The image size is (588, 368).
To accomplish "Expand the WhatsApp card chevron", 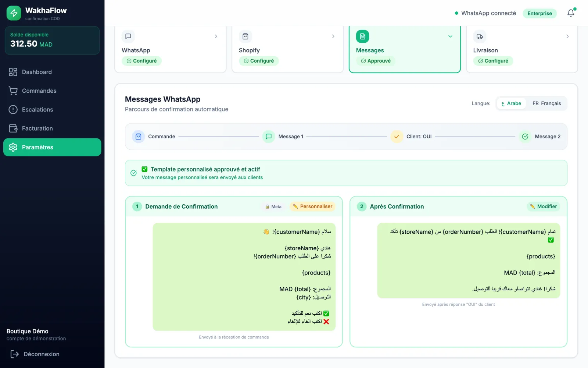I will tap(216, 36).
